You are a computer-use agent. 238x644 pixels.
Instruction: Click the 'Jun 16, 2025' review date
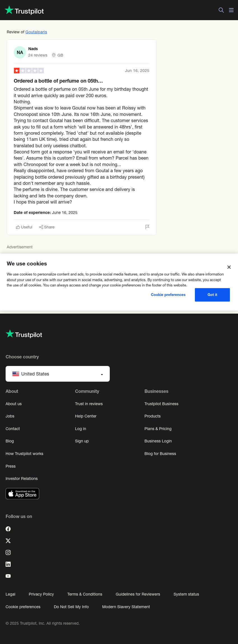[137, 71]
